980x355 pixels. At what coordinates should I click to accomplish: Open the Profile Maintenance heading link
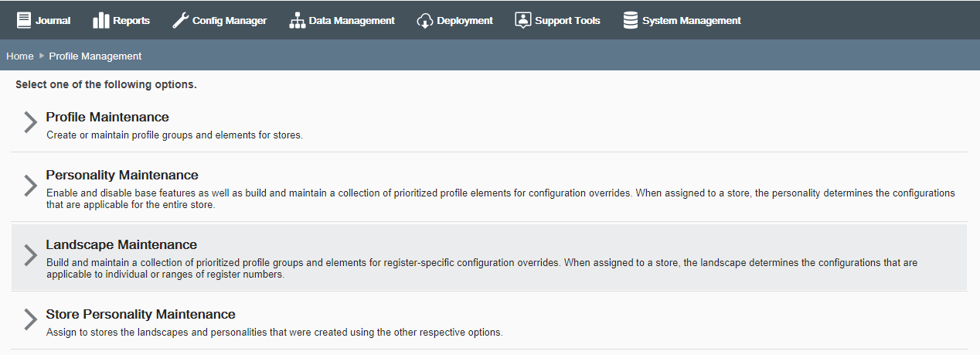click(x=107, y=118)
